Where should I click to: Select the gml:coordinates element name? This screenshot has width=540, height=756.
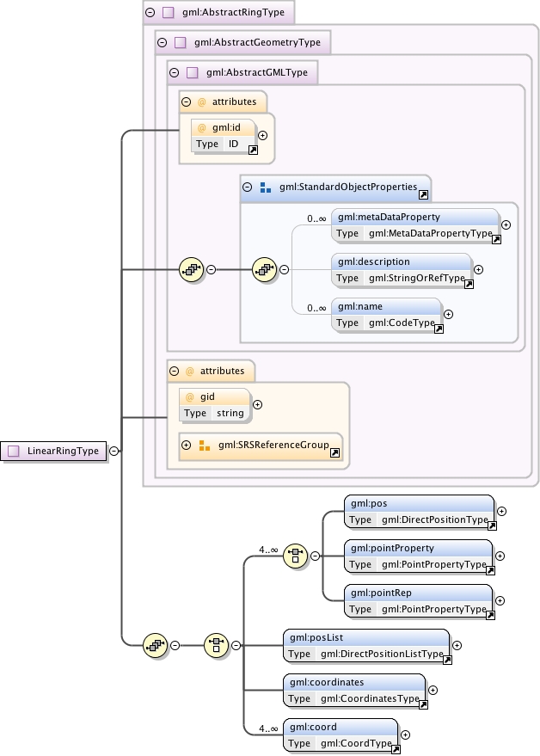coord(327,682)
